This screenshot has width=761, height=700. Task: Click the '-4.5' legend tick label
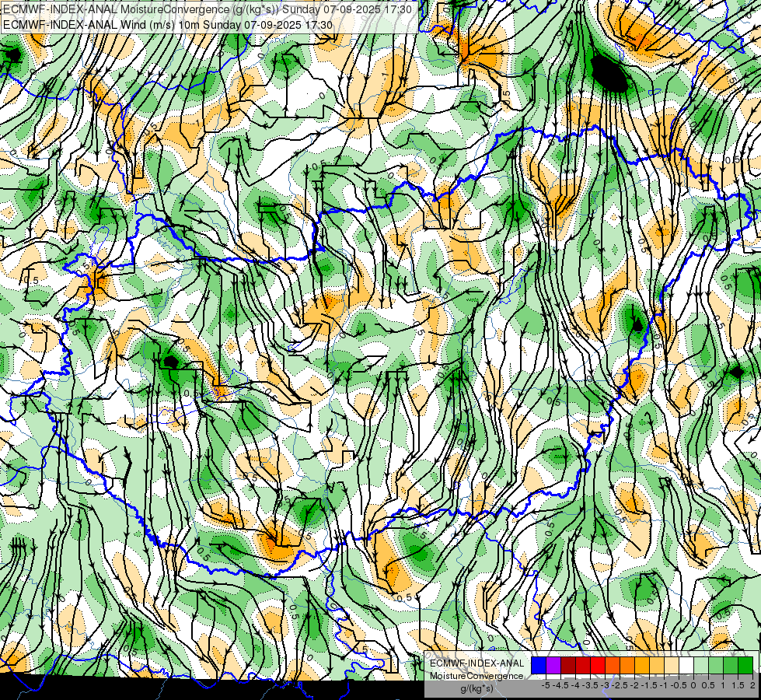(561, 685)
